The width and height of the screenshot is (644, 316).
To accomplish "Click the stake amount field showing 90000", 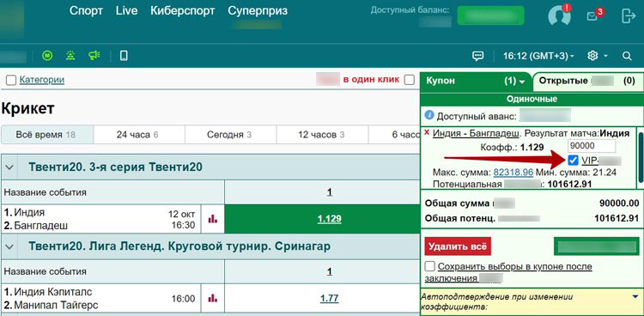I will point(592,146).
